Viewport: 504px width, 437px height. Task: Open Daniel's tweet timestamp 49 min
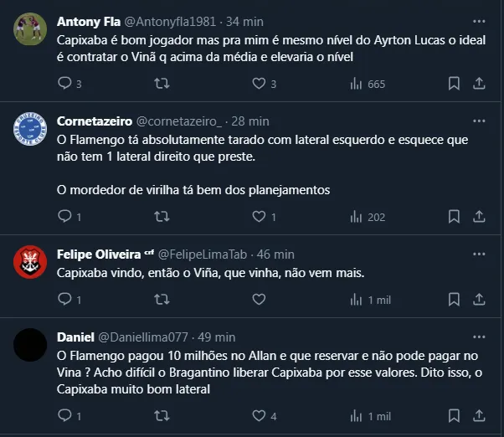[x=214, y=337]
